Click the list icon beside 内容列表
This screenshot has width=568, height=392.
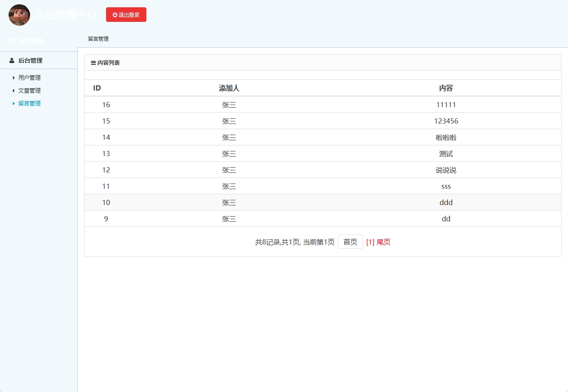(93, 63)
